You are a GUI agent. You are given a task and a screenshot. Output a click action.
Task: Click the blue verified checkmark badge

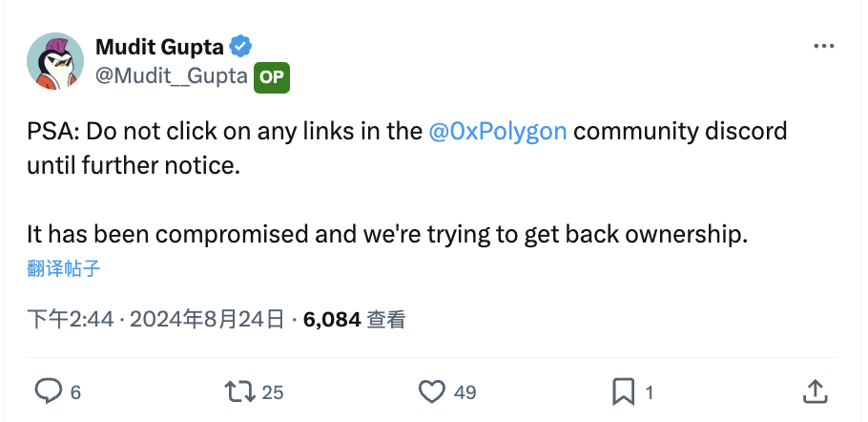[242, 46]
